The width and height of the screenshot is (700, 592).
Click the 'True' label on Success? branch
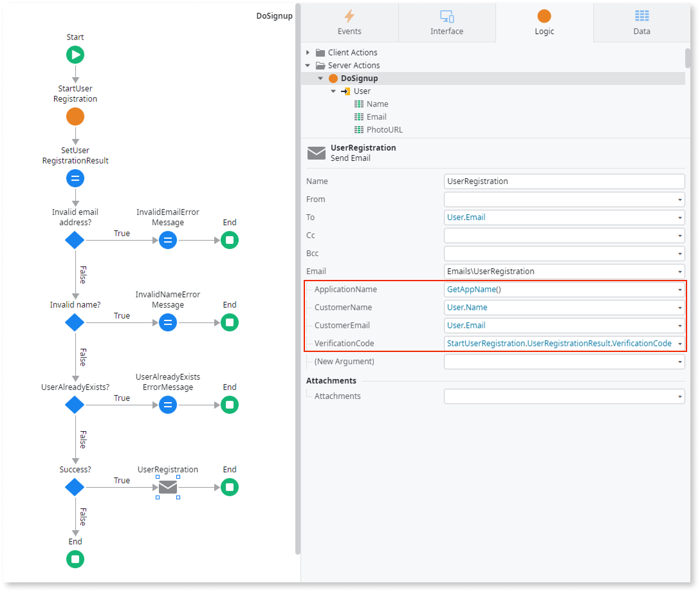[x=122, y=481]
